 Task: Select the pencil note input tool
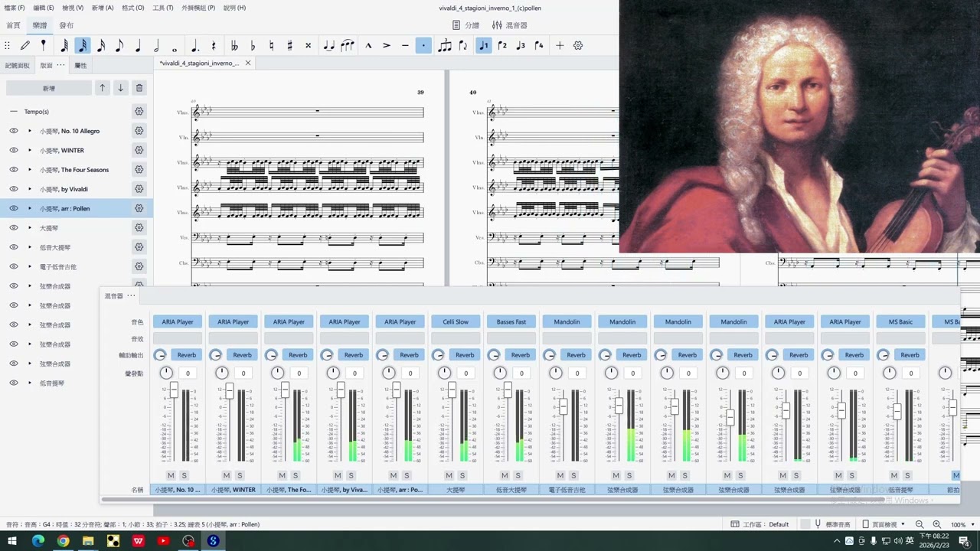pos(25,46)
